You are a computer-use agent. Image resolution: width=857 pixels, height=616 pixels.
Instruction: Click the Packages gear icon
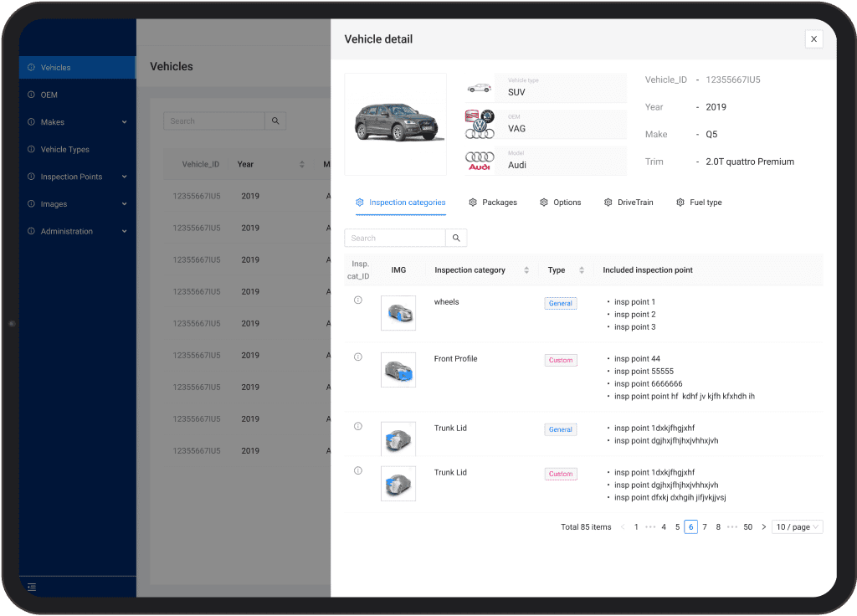pyautogui.click(x=472, y=202)
